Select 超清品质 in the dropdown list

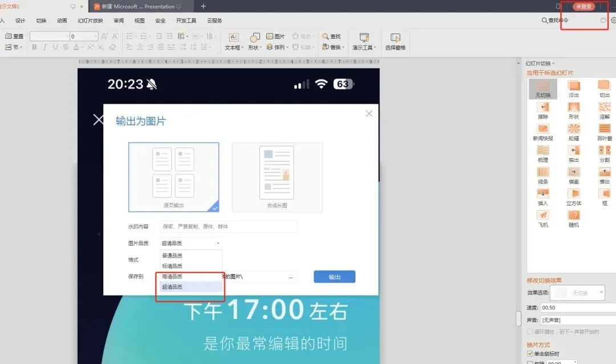[191, 287]
